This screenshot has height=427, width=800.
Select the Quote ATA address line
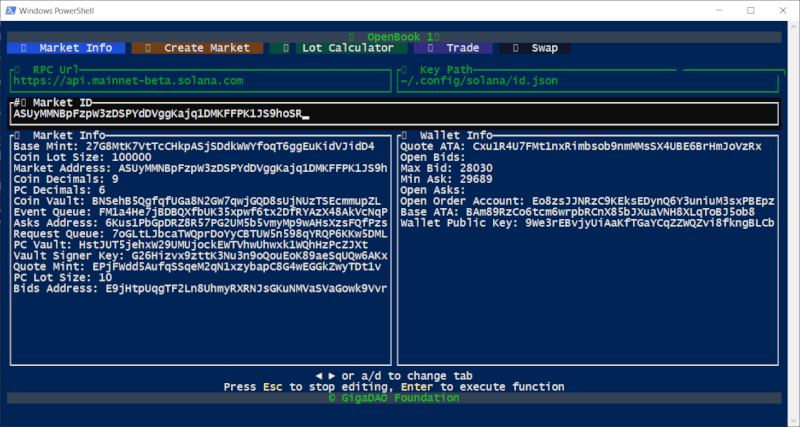click(x=581, y=146)
